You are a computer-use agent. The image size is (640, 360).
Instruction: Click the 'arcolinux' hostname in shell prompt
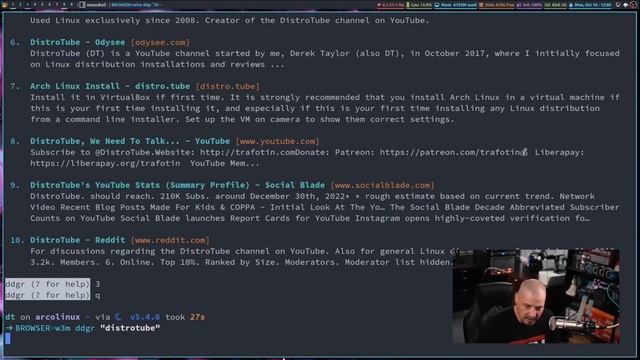coord(58,317)
